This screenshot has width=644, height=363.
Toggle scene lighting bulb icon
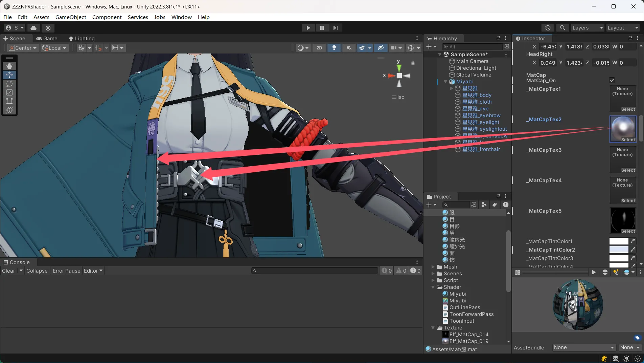point(334,48)
